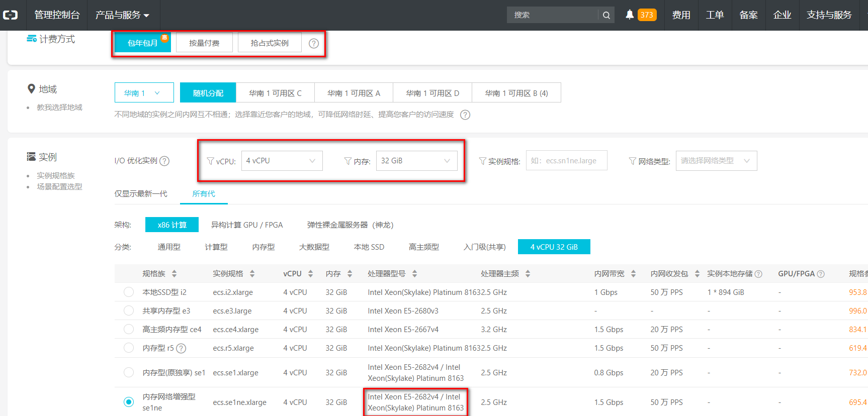The image size is (868, 416).
Task: Select 高主频型 category
Action: (424, 247)
